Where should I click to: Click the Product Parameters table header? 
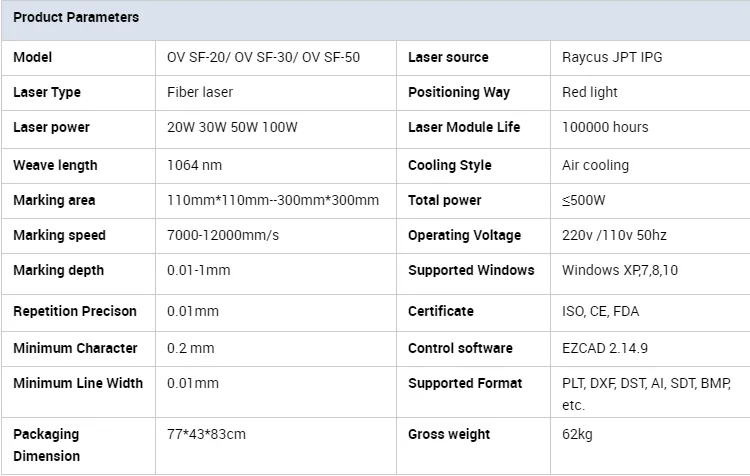(x=76, y=18)
